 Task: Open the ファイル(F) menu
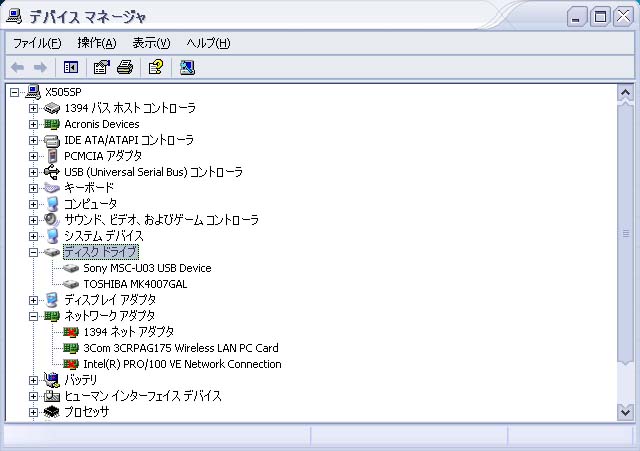point(37,43)
